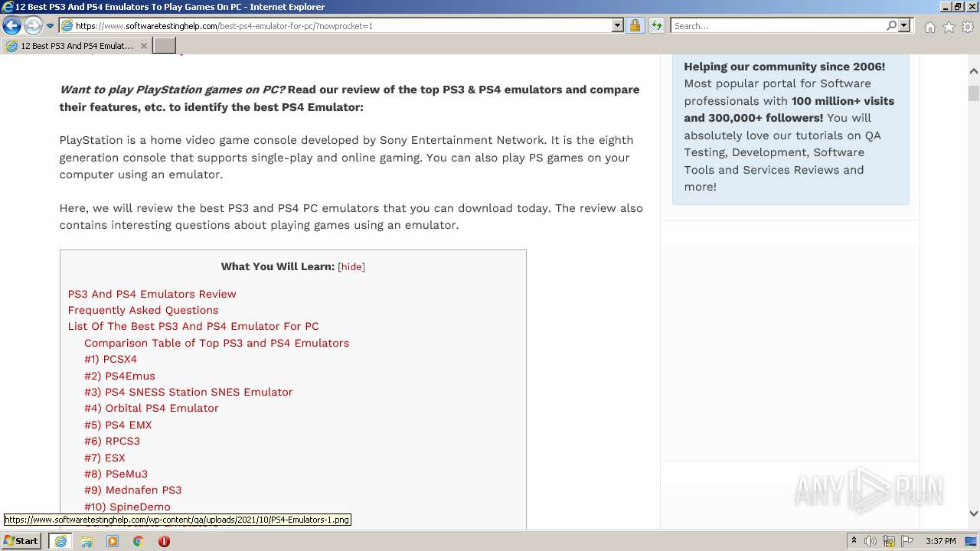Jump to #2) PS4Emus section
Viewport: 980px width, 551px height.
[119, 376]
